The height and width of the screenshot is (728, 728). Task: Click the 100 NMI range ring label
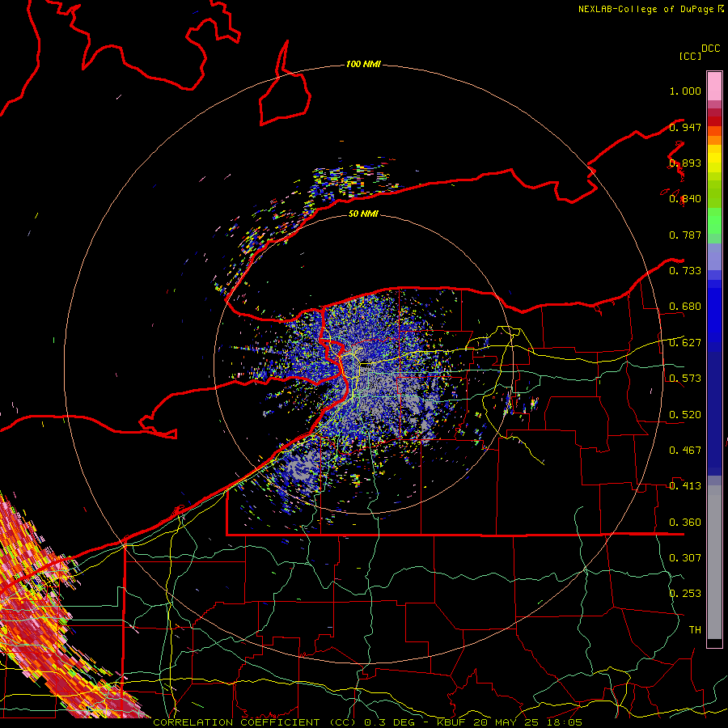point(363,64)
